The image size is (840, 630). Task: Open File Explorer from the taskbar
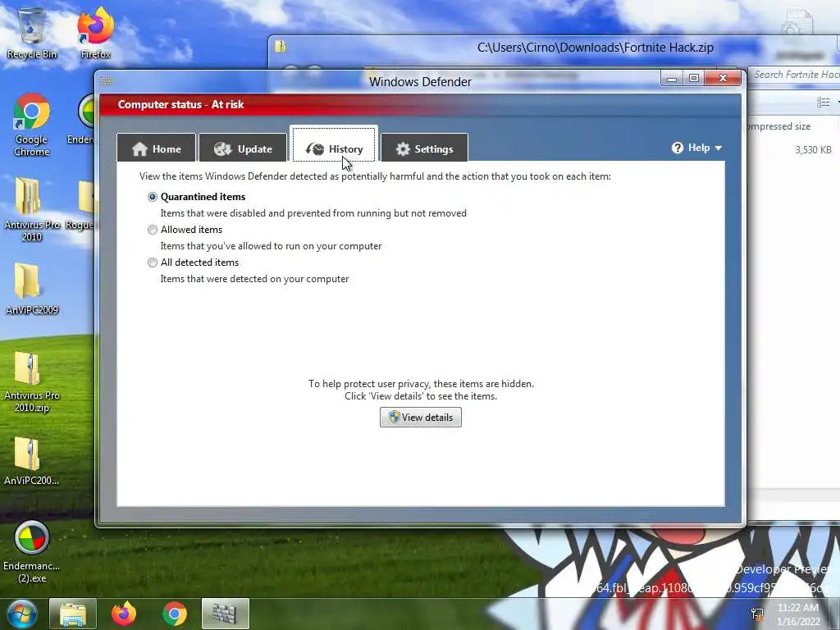click(73, 614)
